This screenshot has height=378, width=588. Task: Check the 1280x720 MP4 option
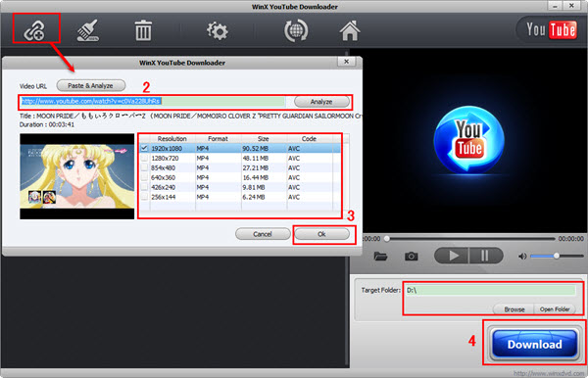144,158
